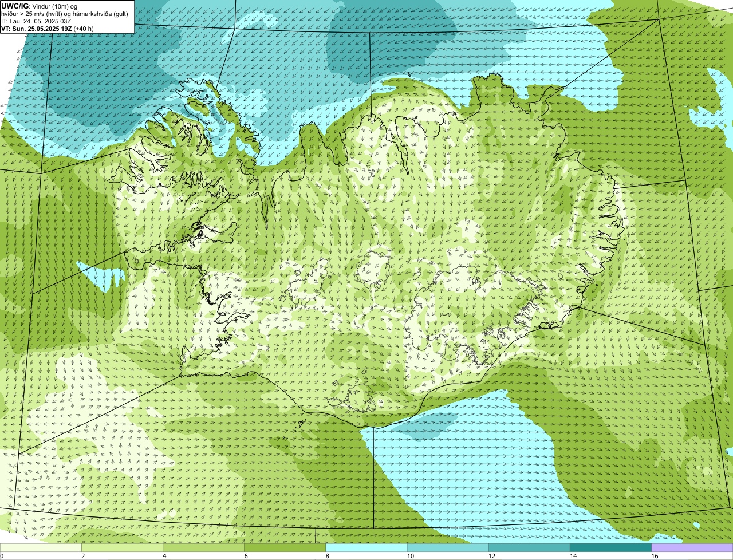Click the "2" label on the color scale
This screenshot has height=560, width=733.
click(x=83, y=556)
